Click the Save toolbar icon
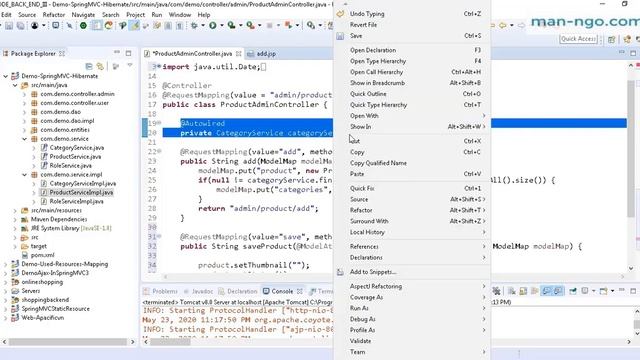The width and height of the screenshot is (640, 360). (9, 25)
